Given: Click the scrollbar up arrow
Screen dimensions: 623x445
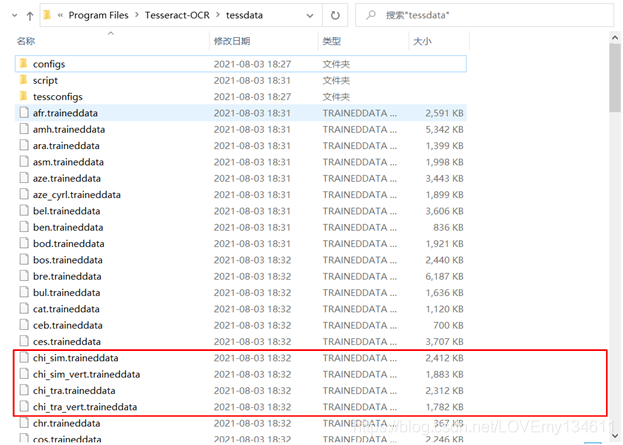Looking at the screenshot, I should click(x=615, y=38).
